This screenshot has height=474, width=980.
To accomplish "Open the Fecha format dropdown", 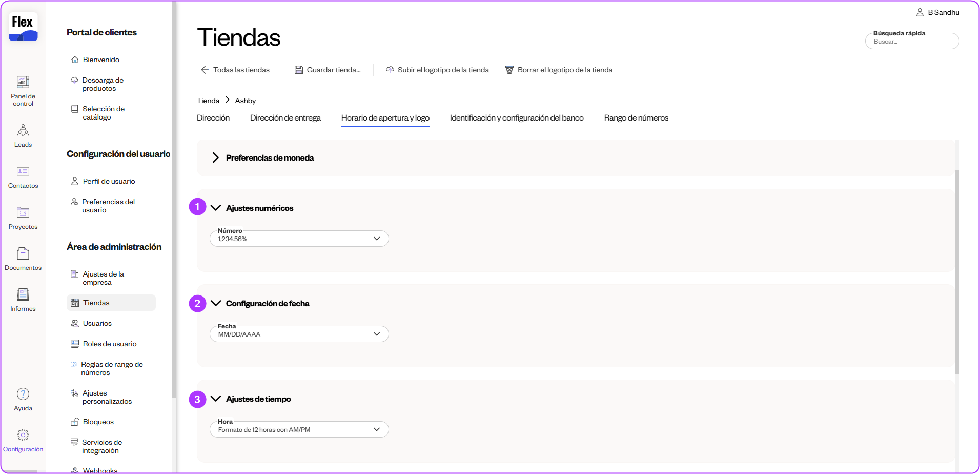I will coord(299,334).
